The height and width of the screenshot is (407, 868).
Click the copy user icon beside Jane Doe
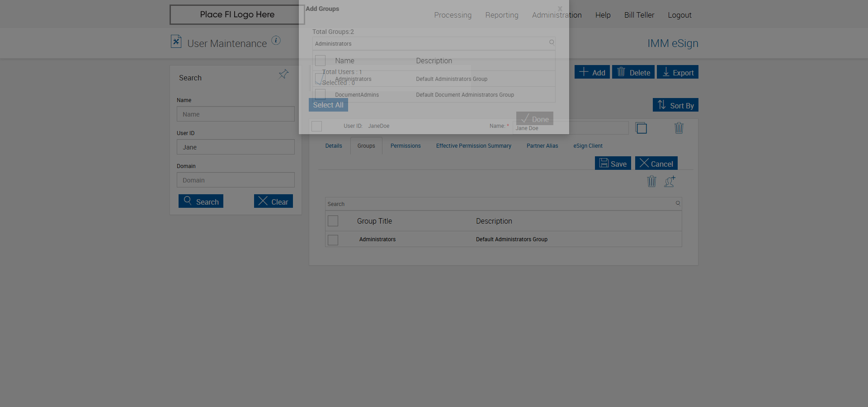point(641,128)
